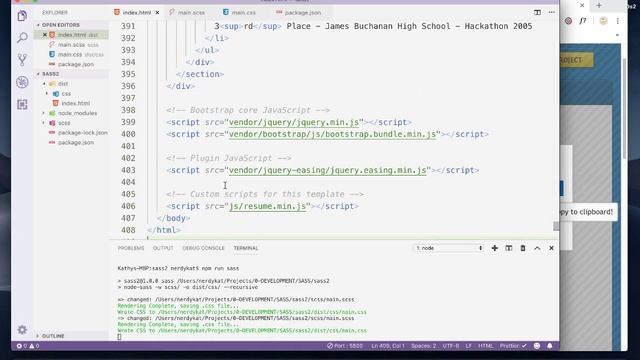Open the Search view in activity bar
The height and width of the screenshot is (360, 640).
tap(22, 38)
